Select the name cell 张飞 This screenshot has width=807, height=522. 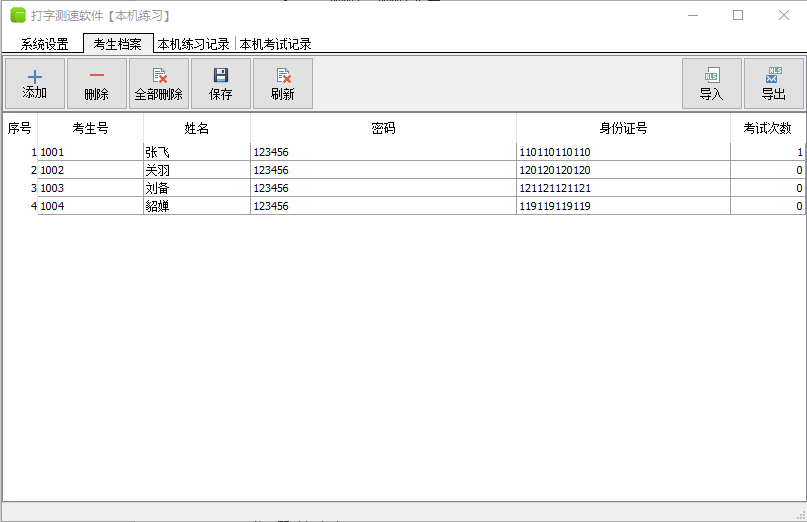point(196,152)
